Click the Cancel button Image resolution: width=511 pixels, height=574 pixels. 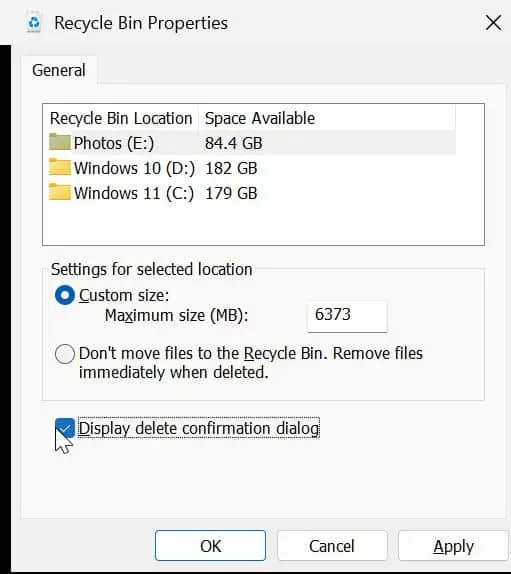point(332,545)
